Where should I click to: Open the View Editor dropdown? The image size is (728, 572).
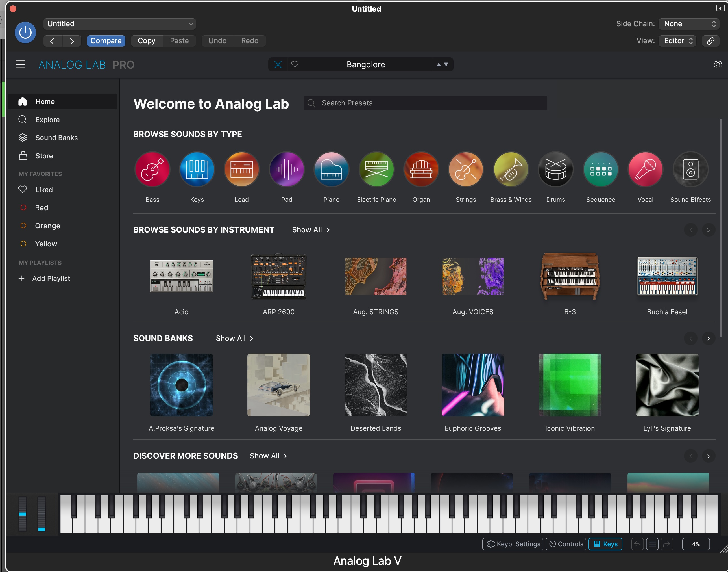[677, 41]
